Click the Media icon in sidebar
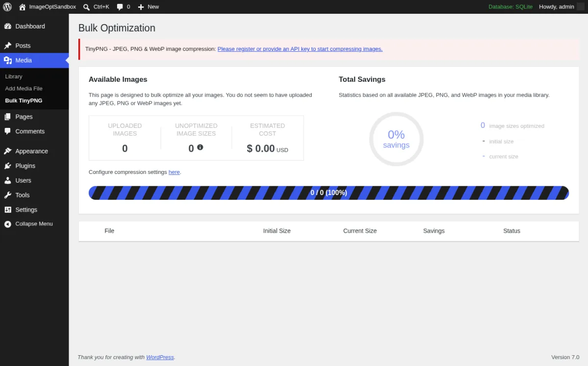Screen dimensions: 588x366 click(x=8, y=60)
